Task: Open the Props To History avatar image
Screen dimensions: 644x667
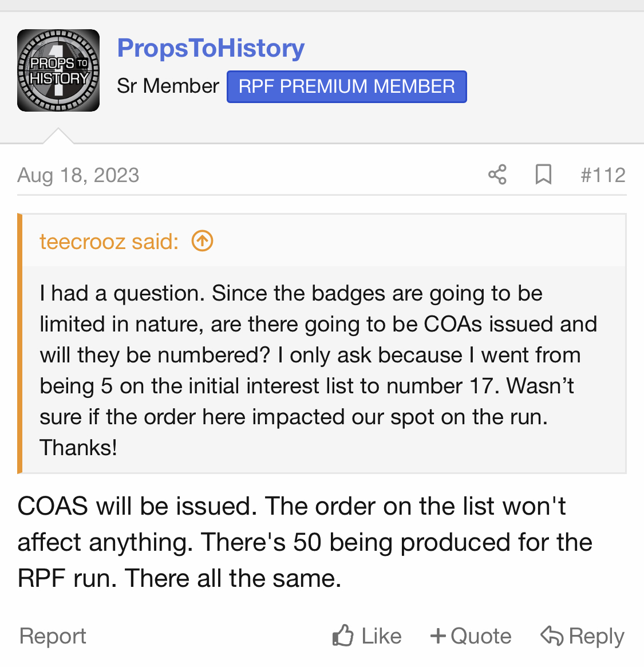Action: pyautogui.click(x=58, y=70)
